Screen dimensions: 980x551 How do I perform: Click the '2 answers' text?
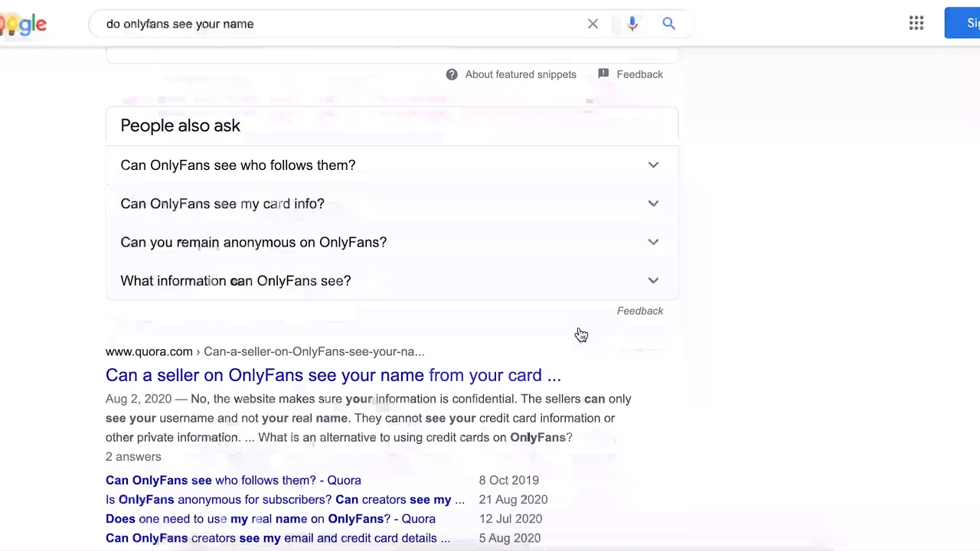pos(133,457)
